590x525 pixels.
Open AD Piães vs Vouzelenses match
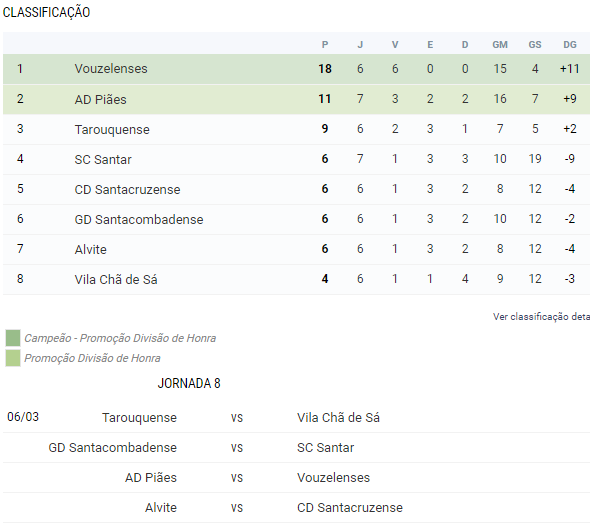point(297,478)
